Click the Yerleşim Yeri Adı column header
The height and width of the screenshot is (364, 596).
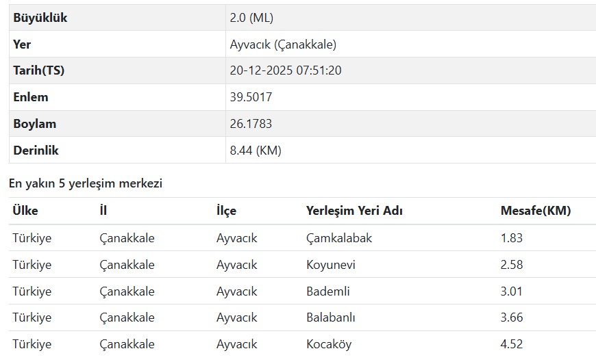tap(354, 211)
